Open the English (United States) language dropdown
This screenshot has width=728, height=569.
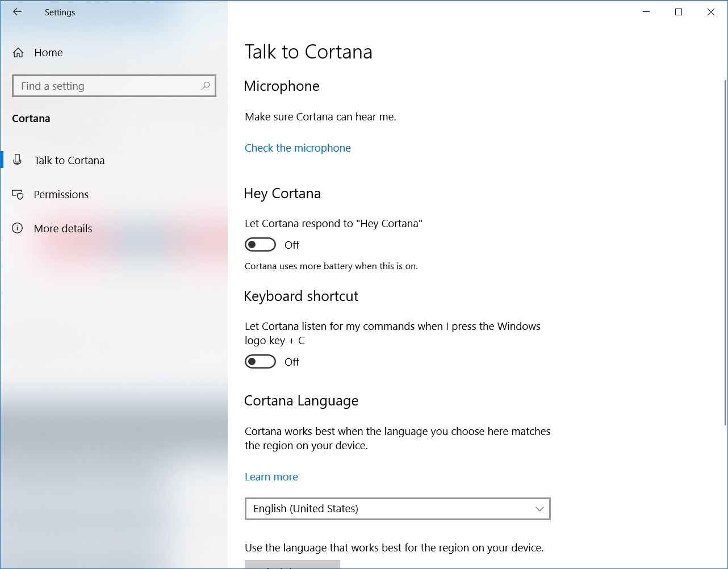tap(398, 509)
